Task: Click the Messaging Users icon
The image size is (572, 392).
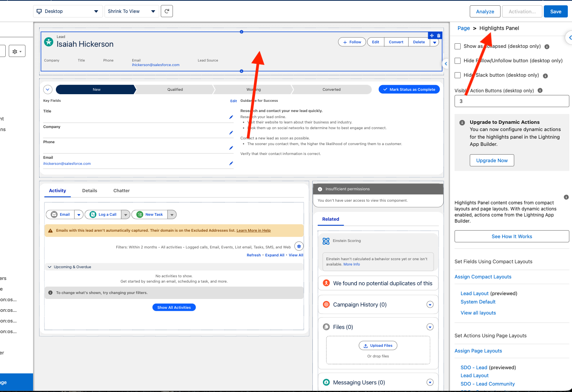Action: [x=326, y=382]
